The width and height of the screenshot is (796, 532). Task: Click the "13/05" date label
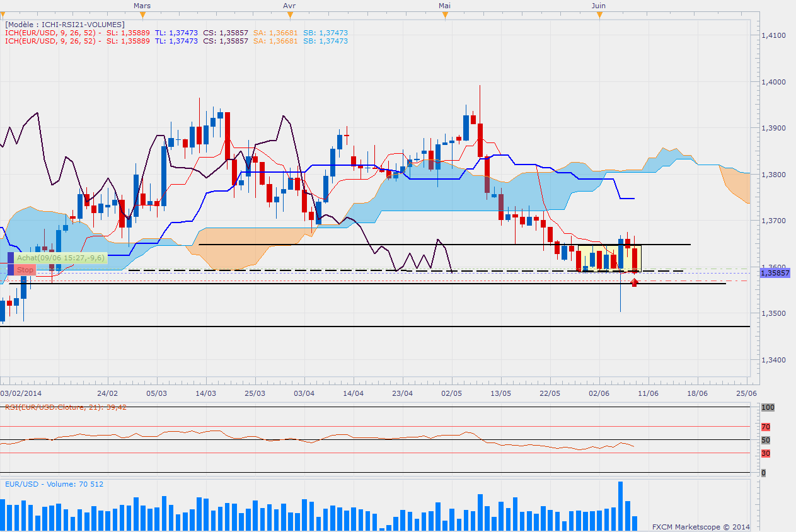(x=501, y=393)
